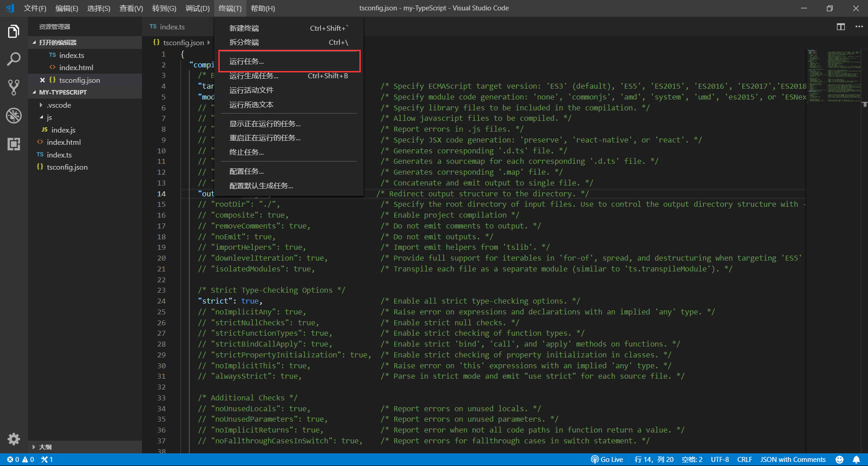Click the running tasks indicator in status bar
Viewport: 868px width, 466px height.
[47, 459]
